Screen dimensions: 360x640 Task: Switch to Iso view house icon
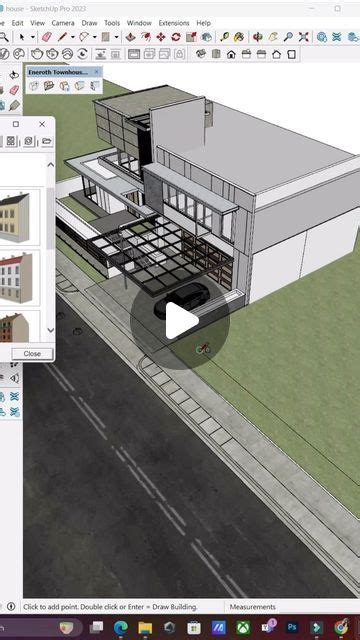coord(200,54)
